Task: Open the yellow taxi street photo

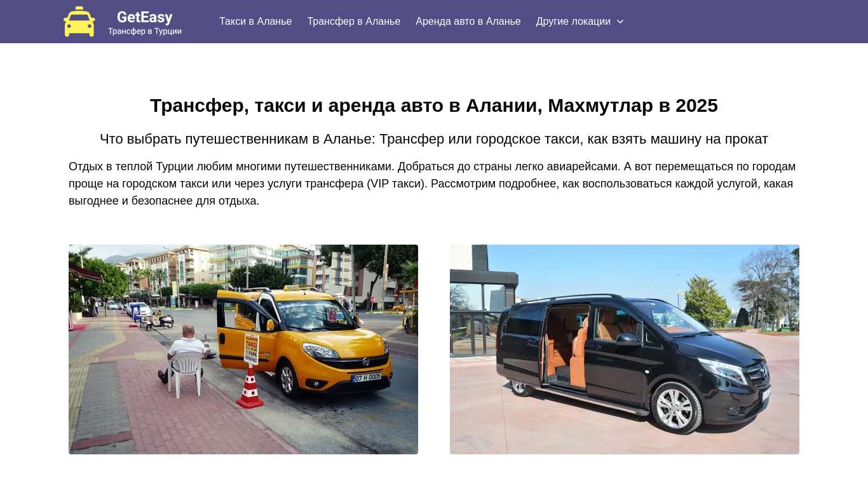Action: [x=243, y=349]
